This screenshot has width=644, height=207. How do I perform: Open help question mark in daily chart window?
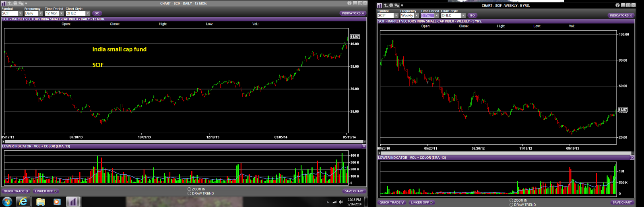pyautogui.click(x=349, y=3)
